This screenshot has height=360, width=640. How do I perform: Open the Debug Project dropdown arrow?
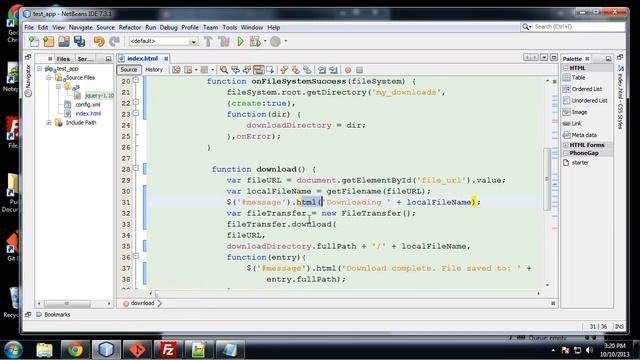point(265,41)
